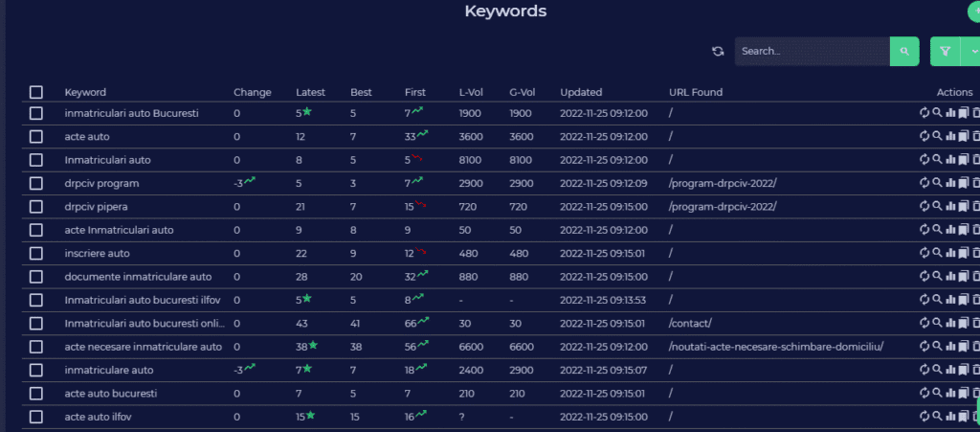Sort by the Keyword column header
This screenshot has height=432, width=980.
coord(85,93)
